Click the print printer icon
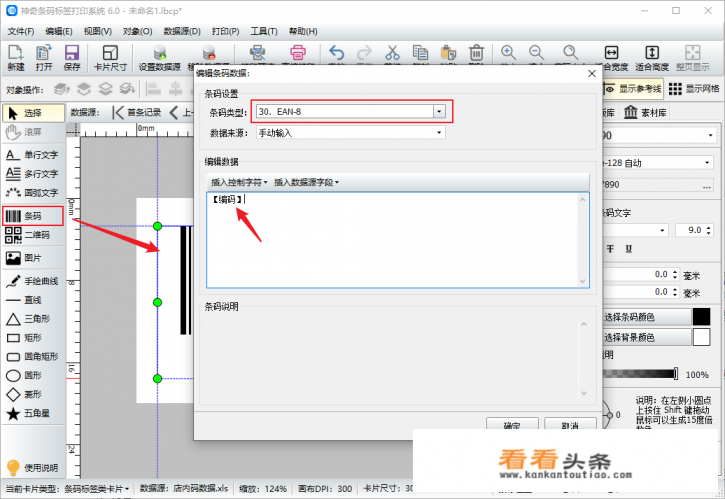The image size is (725, 499). (298, 53)
